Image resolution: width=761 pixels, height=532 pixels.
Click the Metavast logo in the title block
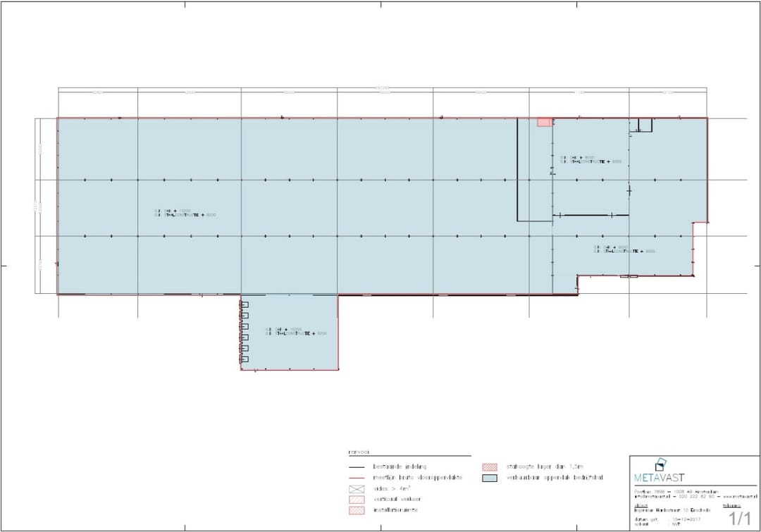(x=660, y=464)
